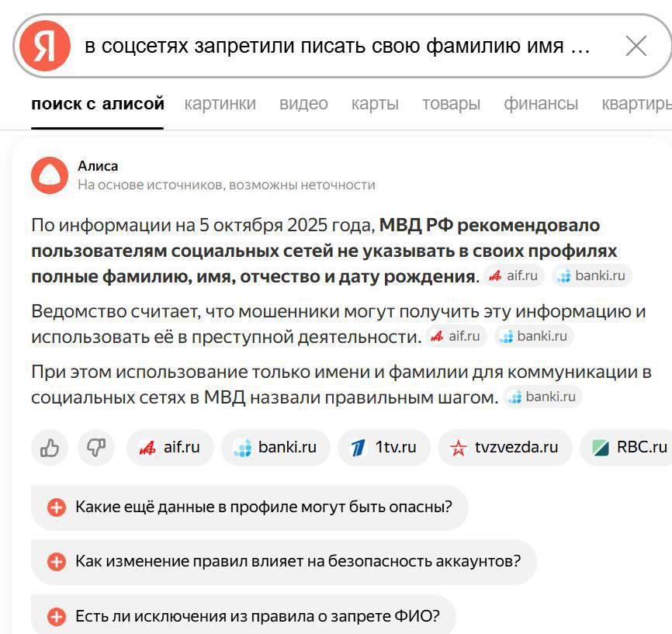
Task: Click aif.ru citation in first paragraph
Action: tap(514, 275)
